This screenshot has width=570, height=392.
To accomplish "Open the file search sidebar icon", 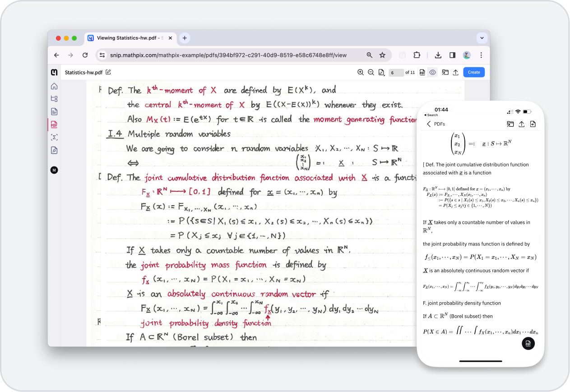I will coord(54,150).
